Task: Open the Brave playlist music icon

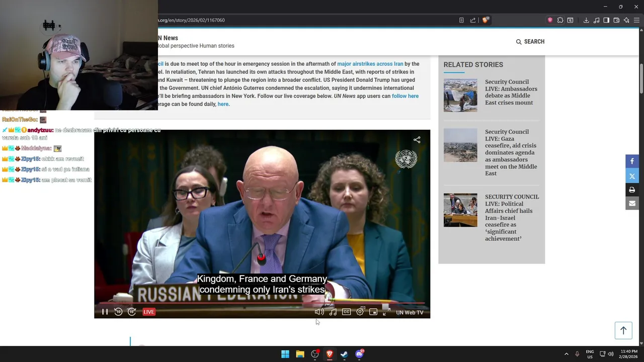Action: click(x=596, y=20)
